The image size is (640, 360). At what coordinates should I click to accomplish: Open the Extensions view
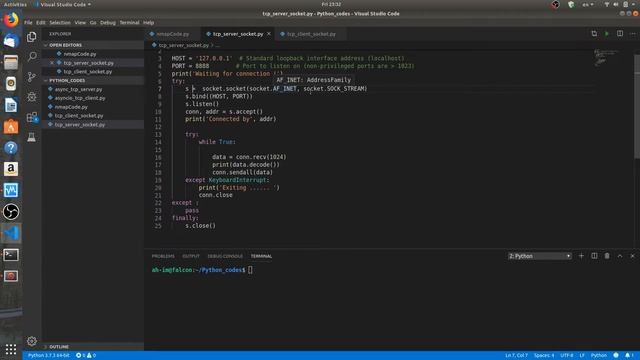(32, 117)
